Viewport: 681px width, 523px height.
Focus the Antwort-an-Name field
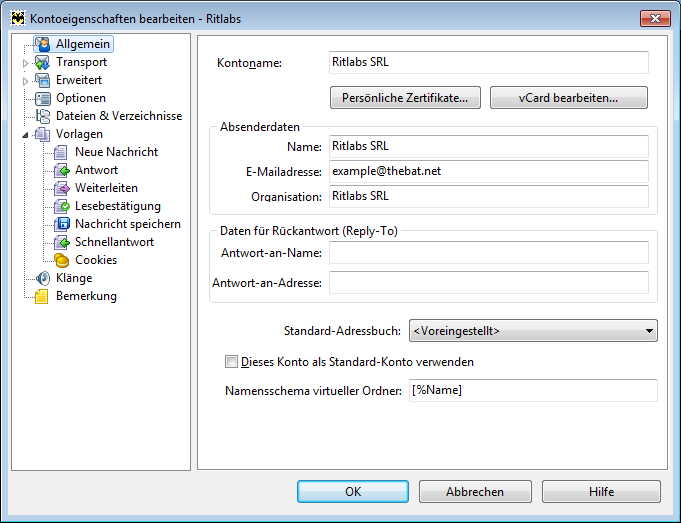pyautogui.click(x=489, y=252)
